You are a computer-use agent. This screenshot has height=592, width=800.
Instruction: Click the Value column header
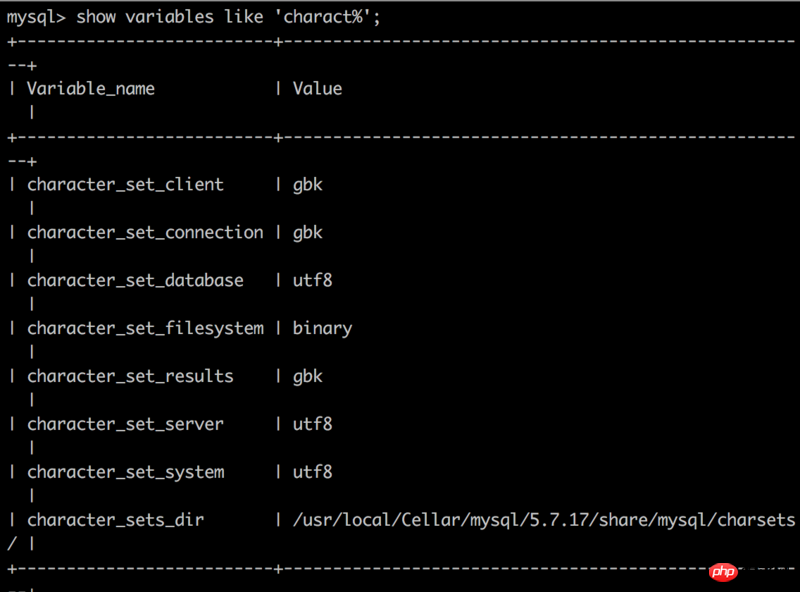[x=317, y=89]
